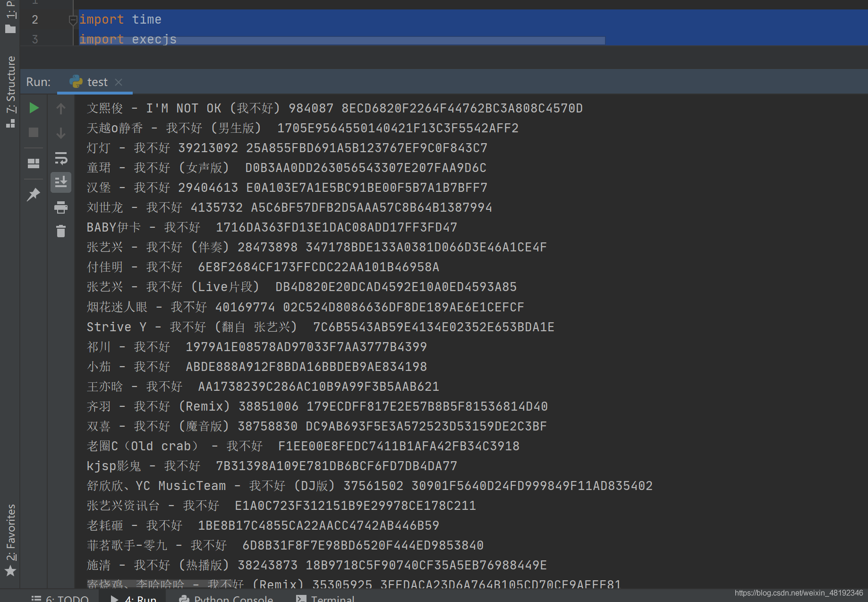Click the green Rerun test button
Image resolution: width=868 pixels, height=602 pixels.
34,108
